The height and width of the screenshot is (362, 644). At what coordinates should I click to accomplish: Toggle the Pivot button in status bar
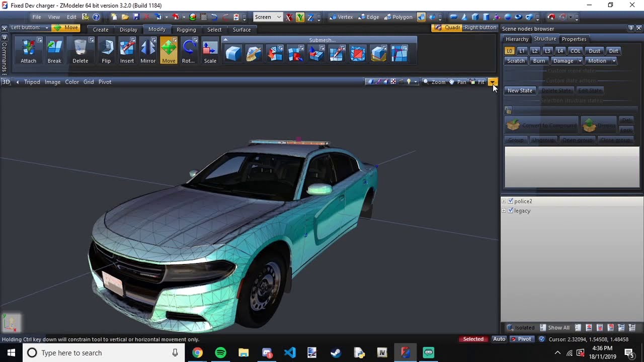pos(521,339)
